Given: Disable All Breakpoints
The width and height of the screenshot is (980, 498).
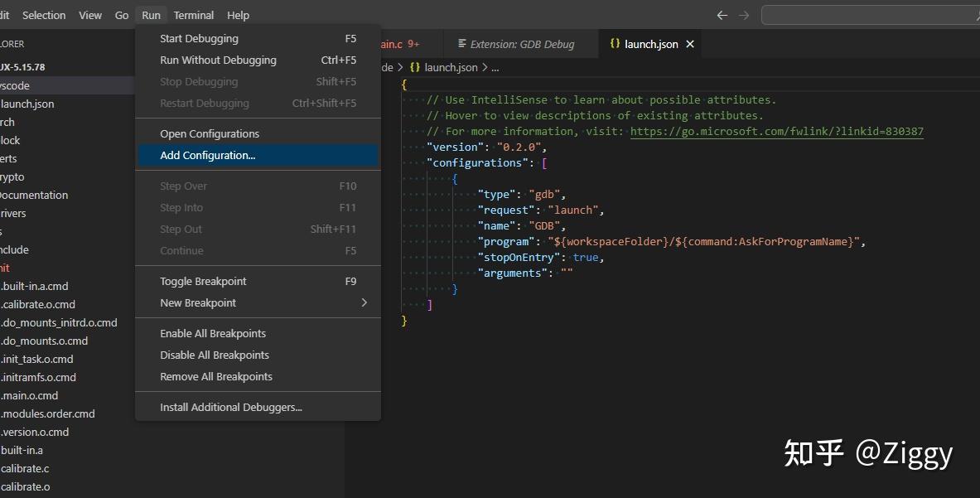Looking at the screenshot, I should click(214, 355).
